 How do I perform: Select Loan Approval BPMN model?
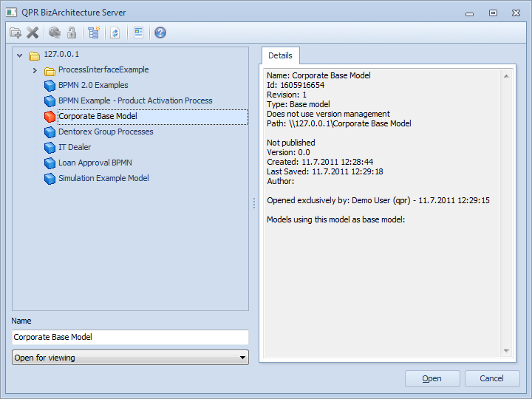pyautogui.click(x=95, y=163)
